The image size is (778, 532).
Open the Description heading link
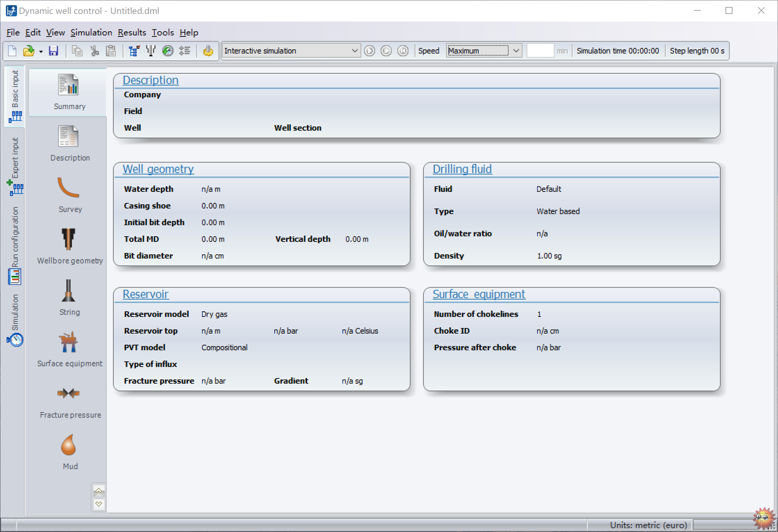pos(151,80)
